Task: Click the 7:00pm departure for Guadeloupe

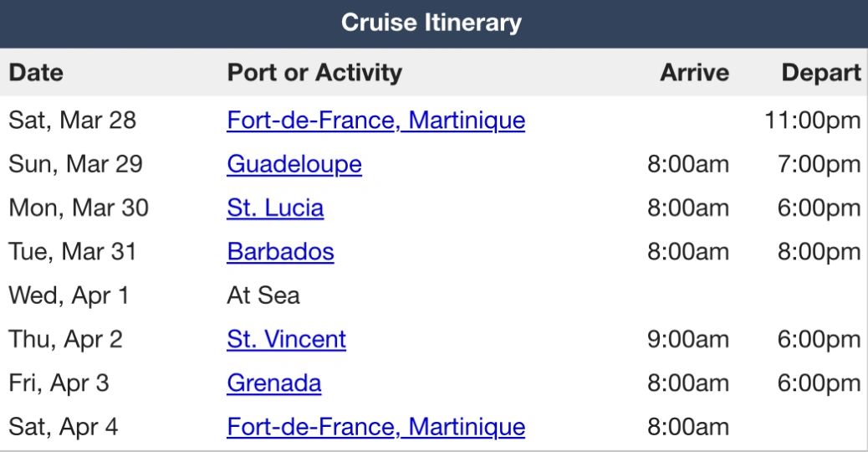Action: 819,164
